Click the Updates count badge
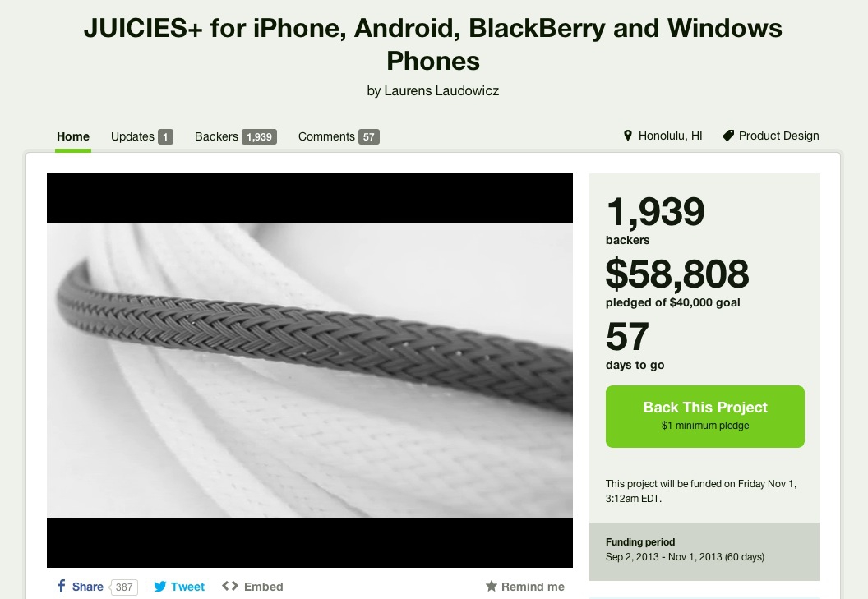Screen dimensions: 868x599 click(x=165, y=136)
